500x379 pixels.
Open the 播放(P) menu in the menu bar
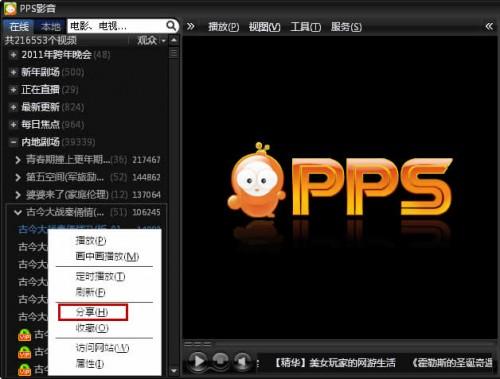(224, 27)
